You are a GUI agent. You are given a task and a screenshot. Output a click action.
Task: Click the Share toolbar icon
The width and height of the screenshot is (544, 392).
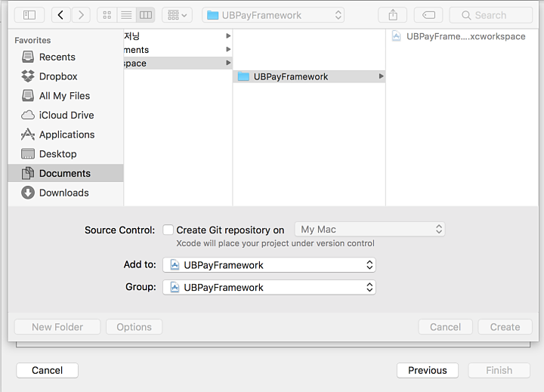[x=393, y=15]
